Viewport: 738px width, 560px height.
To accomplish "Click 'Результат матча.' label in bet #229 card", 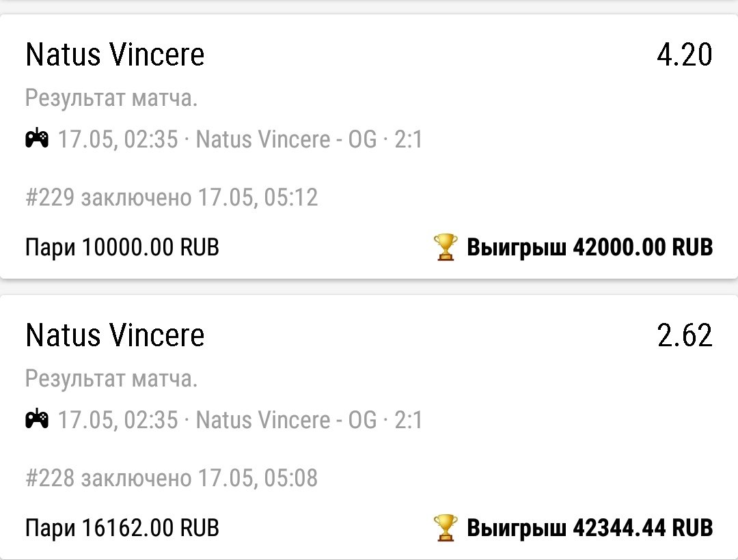I will click(111, 99).
